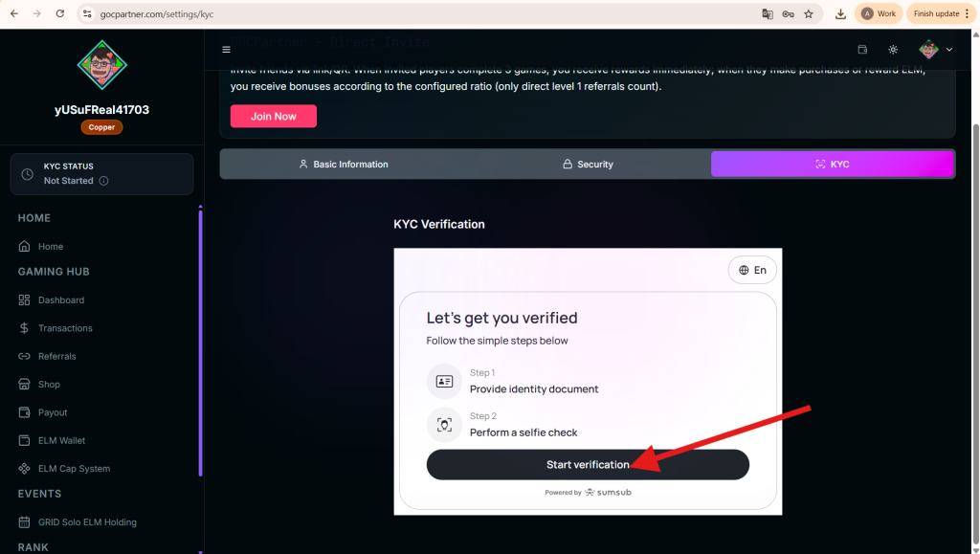Toggle light/dark theme sun icon
Viewport: 980px width, 554px height.
click(x=893, y=50)
